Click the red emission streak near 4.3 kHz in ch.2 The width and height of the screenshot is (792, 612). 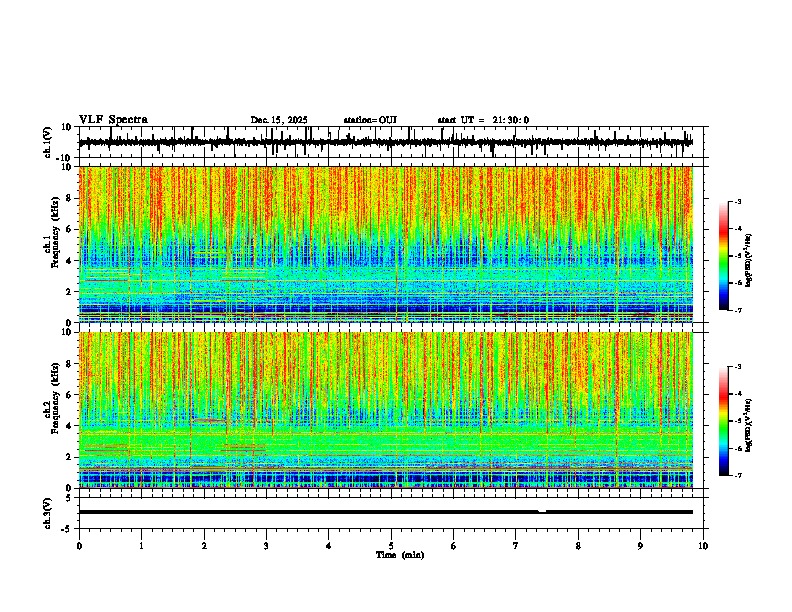tap(210, 420)
